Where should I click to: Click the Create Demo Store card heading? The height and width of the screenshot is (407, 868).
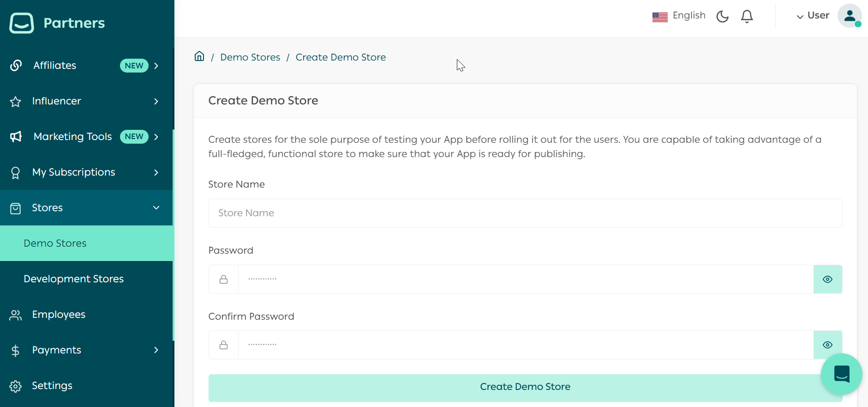(263, 101)
